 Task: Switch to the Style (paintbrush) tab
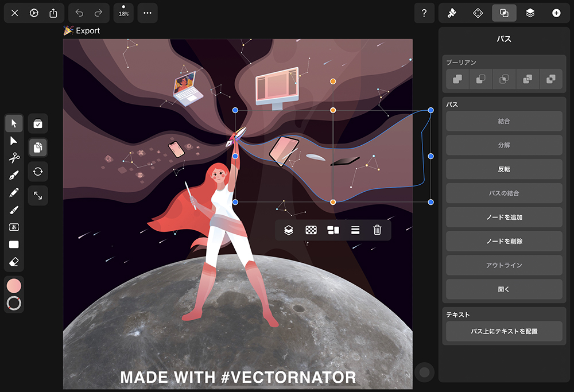coord(452,13)
